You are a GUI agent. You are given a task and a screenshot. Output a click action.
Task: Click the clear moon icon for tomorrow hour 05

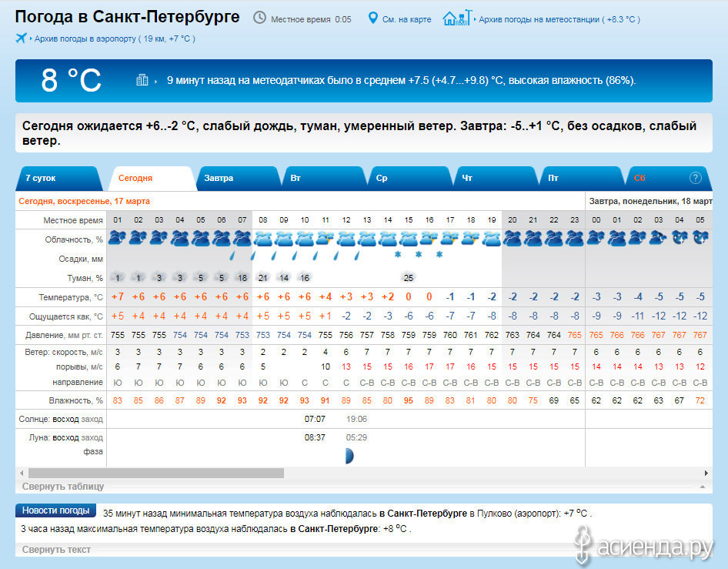[700, 238]
